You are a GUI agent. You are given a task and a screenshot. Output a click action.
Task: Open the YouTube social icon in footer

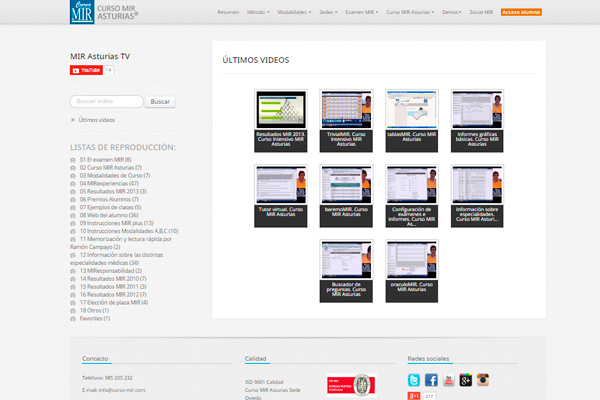pyautogui.click(x=448, y=380)
